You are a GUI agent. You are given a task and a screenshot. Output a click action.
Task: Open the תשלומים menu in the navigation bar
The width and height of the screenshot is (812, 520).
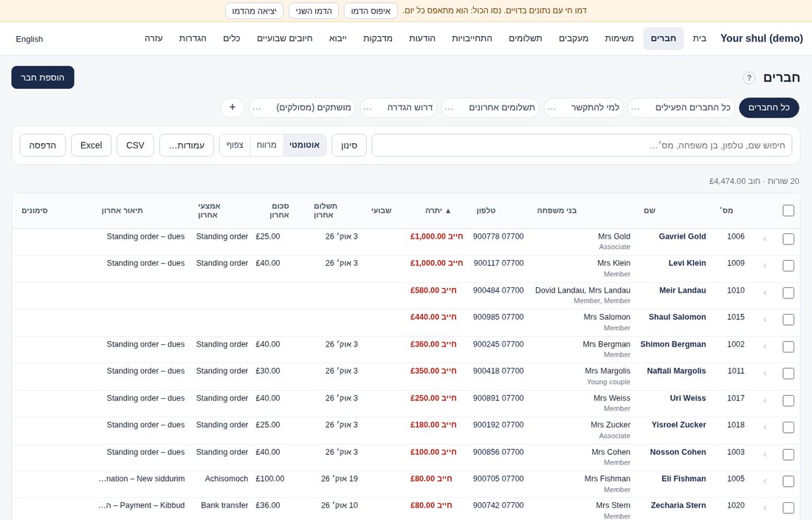(525, 38)
